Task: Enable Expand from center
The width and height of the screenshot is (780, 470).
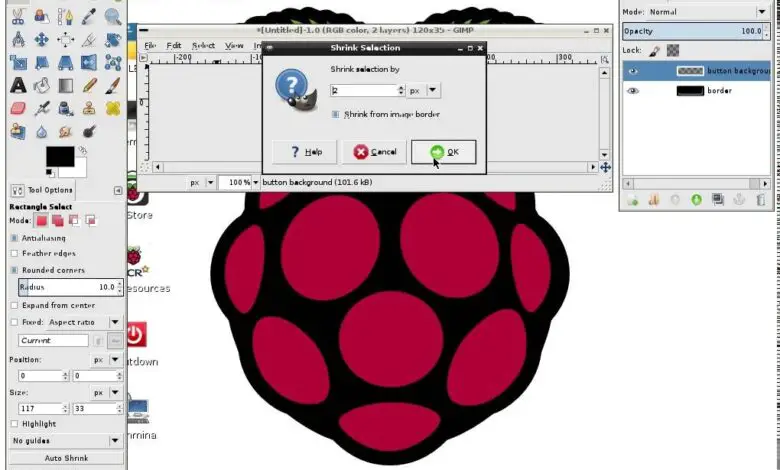Action: (14, 305)
